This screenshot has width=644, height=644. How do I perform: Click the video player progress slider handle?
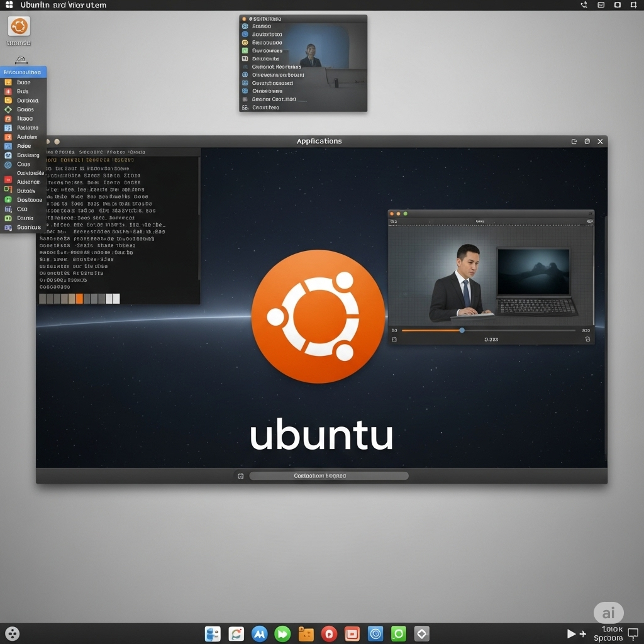(462, 330)
